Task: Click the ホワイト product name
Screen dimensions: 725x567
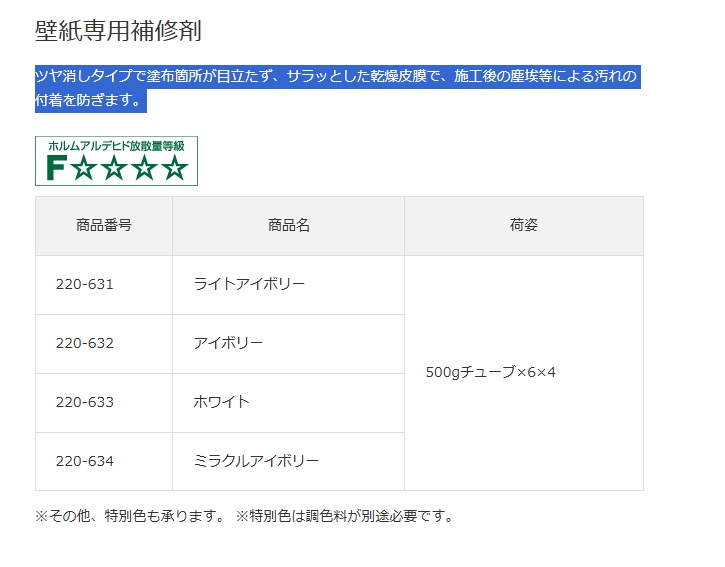Action: [x=221, y=402]
